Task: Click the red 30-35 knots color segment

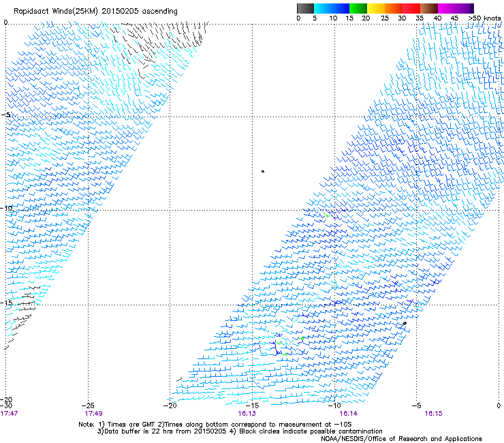Action: point(411,8)
